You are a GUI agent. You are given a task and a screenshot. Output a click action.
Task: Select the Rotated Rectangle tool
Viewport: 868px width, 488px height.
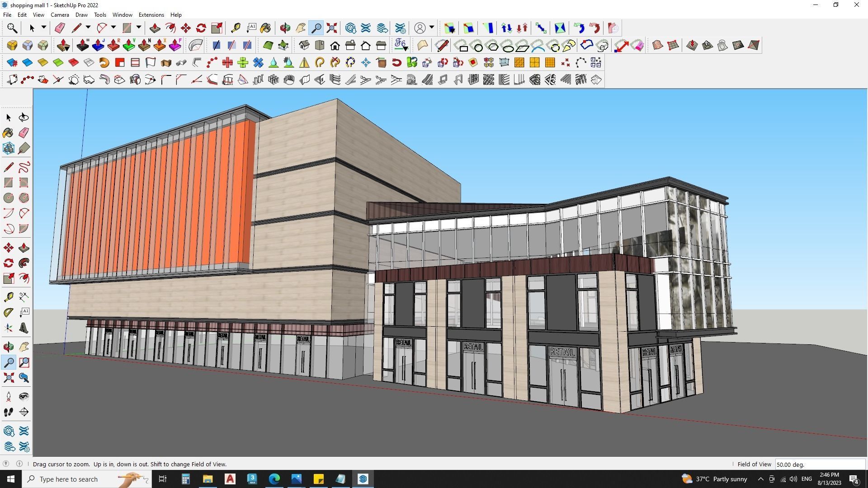click(24, 183)
